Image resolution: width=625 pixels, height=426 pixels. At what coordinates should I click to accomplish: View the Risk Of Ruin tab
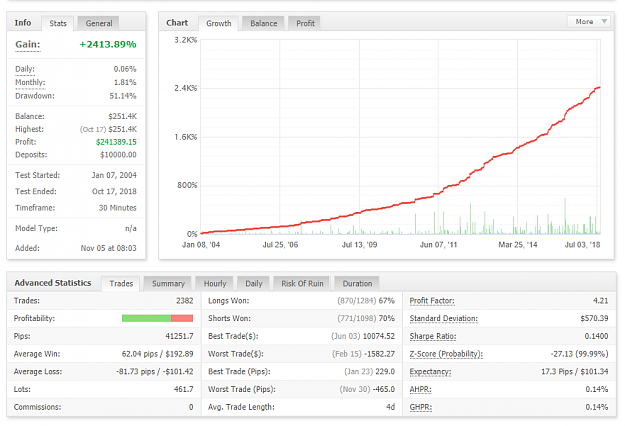click(x=302, y=284)
